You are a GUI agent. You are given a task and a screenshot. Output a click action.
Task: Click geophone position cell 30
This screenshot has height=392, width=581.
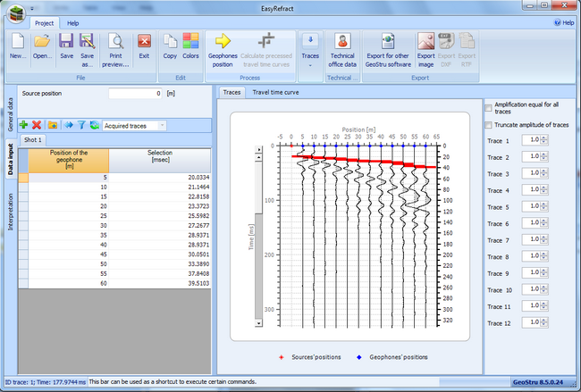pyautogui.click(x=69, y=226)
